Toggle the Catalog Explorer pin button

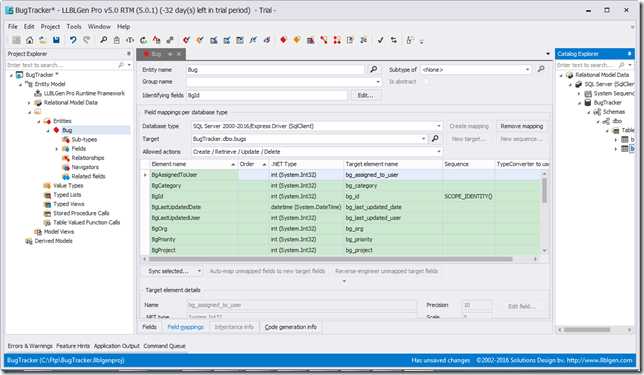coord(629,54)
